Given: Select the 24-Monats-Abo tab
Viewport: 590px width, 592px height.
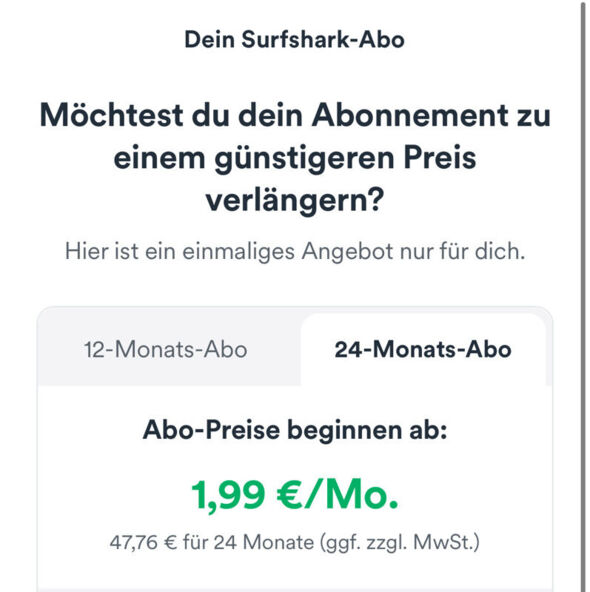Looking at the screenshot, I should tap(423, 350).
